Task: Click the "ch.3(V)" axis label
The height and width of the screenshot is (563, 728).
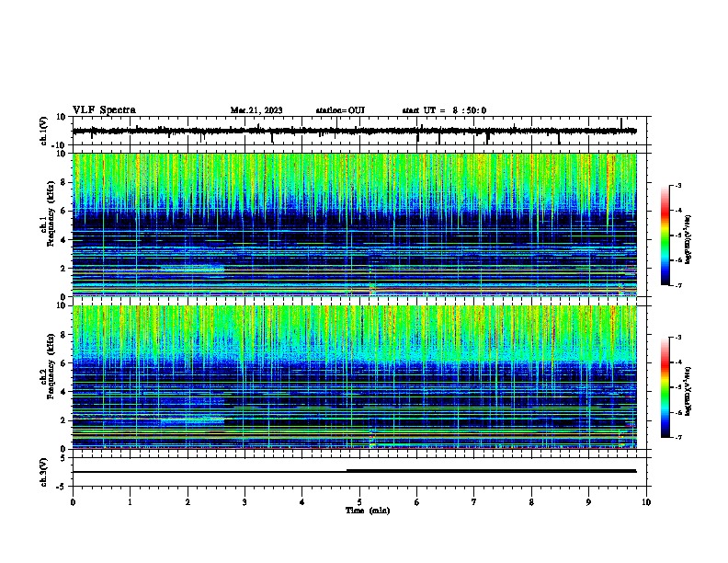Action: click(44, 473)
